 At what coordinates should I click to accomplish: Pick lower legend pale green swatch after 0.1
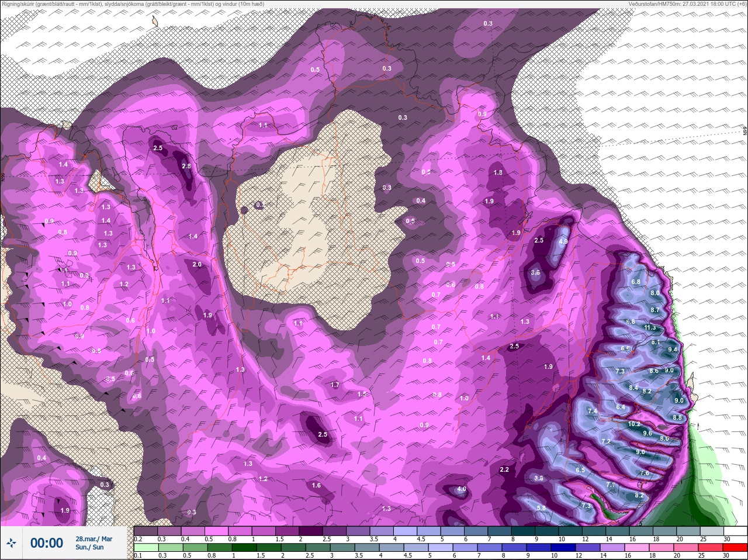coord(146,547)
